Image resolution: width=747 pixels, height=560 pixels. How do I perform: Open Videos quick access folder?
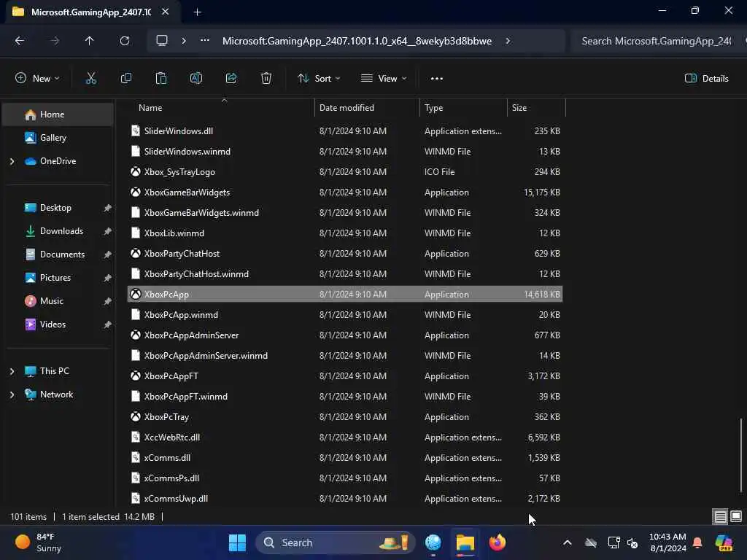point(58,324)
